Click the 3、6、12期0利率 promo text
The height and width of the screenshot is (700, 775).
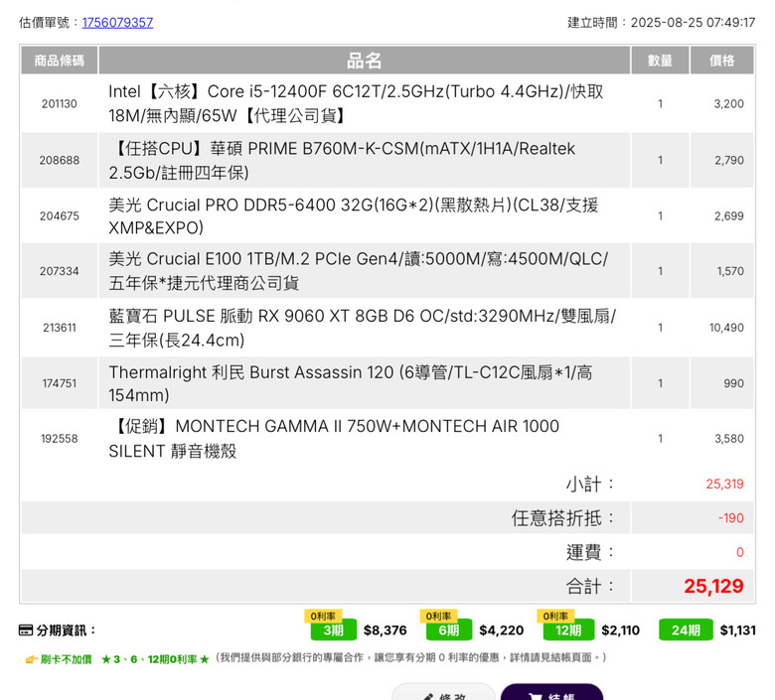pyautogui.click(x=155, y=659)
